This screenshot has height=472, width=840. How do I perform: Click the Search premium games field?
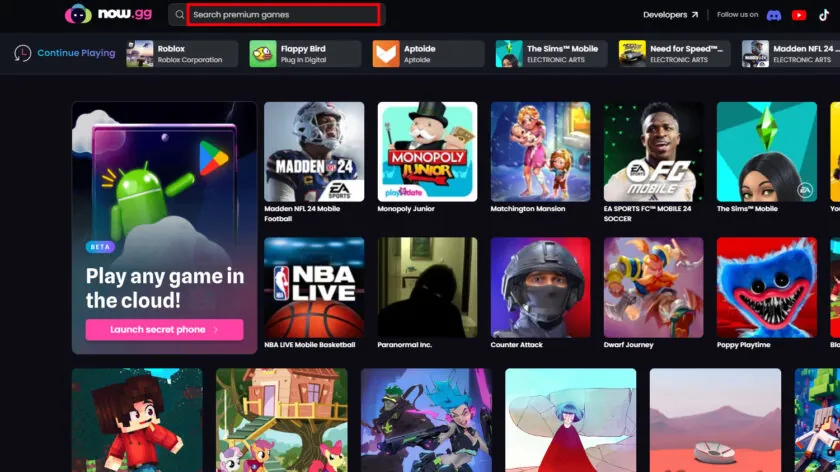[x=283, y=14]
